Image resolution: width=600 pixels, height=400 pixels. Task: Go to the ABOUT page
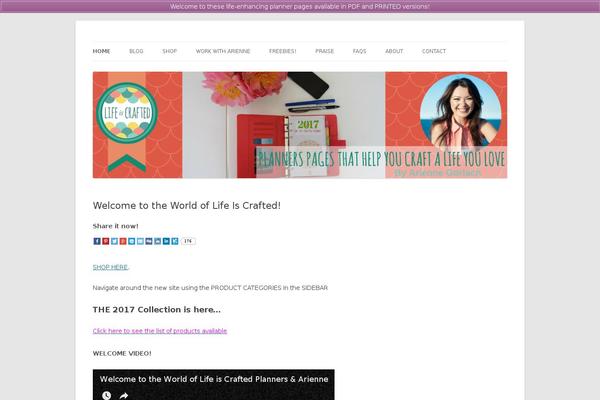[x=394, y=51]
